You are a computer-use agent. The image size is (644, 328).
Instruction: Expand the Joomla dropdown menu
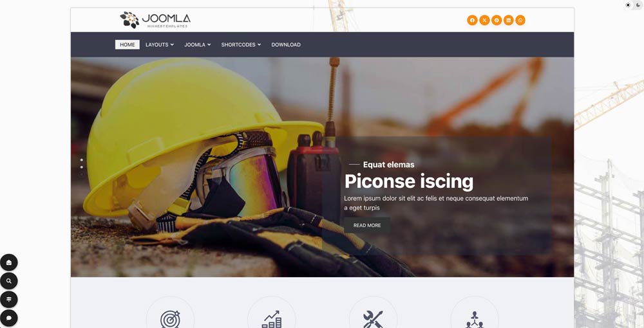(x=198, y=44)
